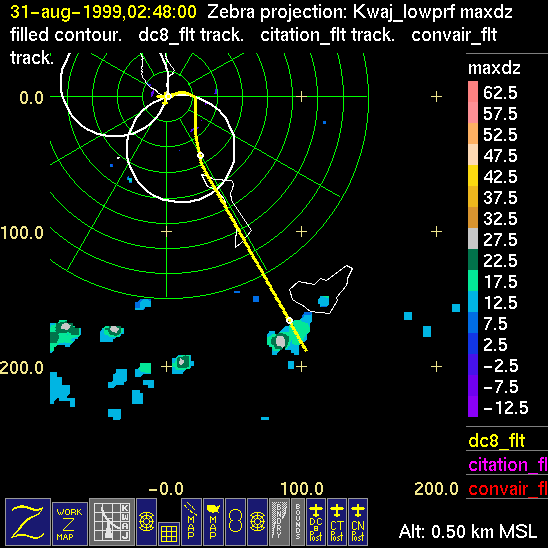Screen dimensions: 548x548
Task: Select the dc8_flt legend entry
Action: pyautogui.click(x=497, y=440)
